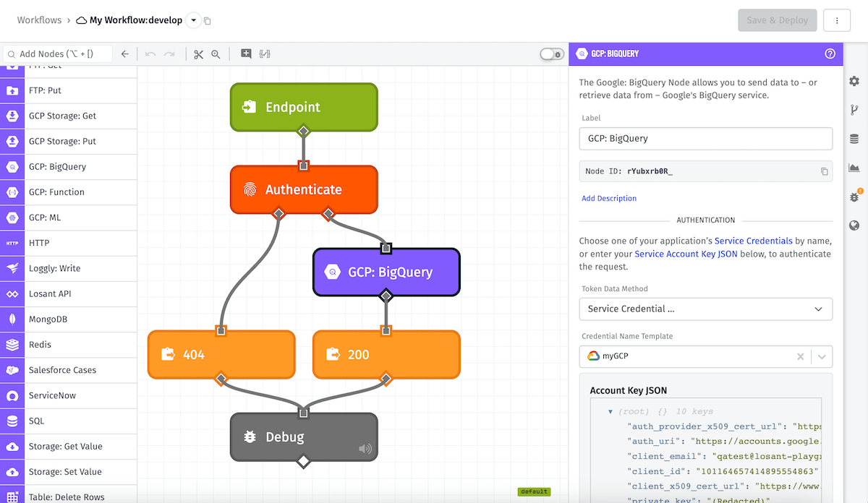Viewport: 868px width, 503px height.
Task: Expand the Credential Name Template chevron
Action: pyautogui.click(x=822, y=356)
